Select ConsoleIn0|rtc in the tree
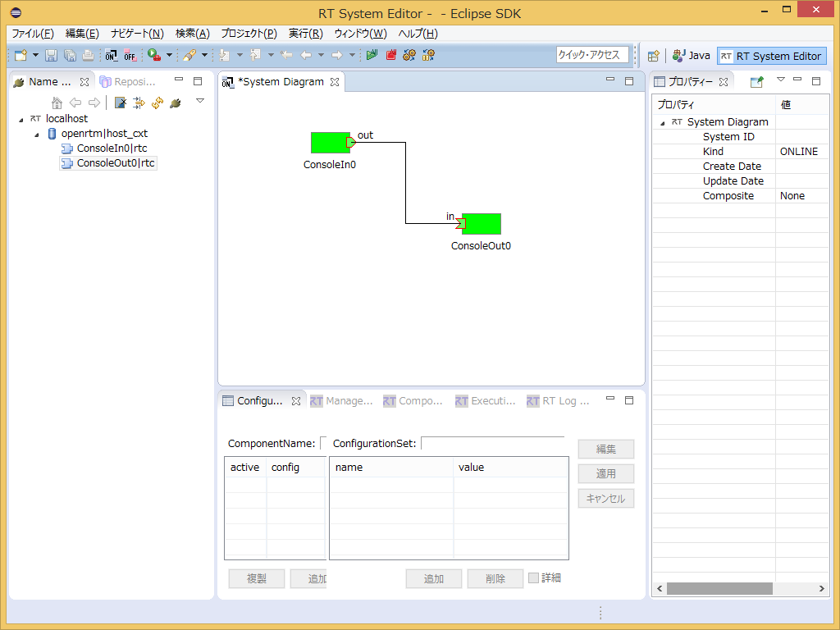Screen dimensions: 840x630 click(x=112, y=148)
